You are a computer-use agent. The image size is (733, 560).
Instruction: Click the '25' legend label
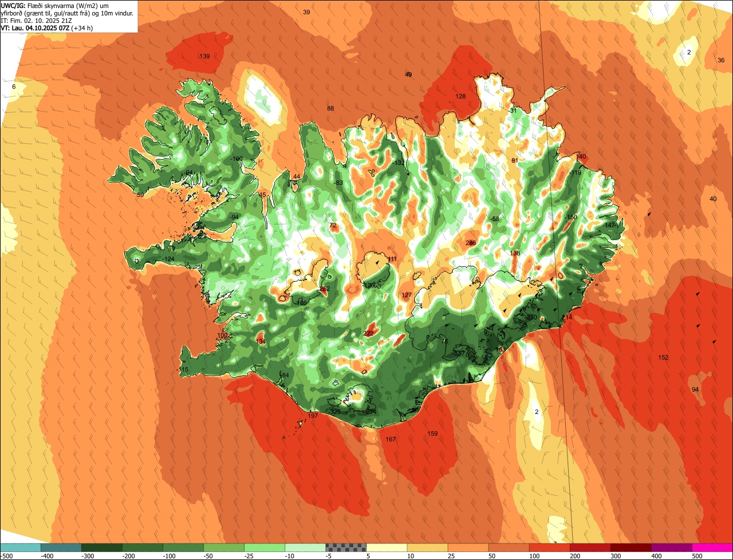(452, 555)
